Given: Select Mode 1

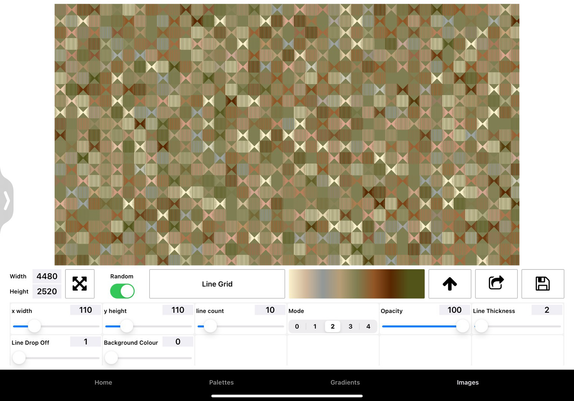Looking at the screenshot, I should pos(315,326).
